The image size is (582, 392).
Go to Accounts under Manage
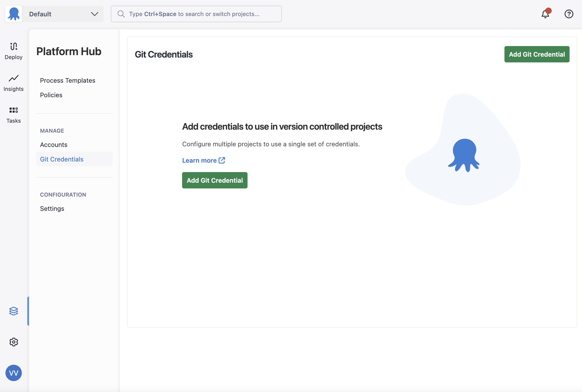[54, 145]
